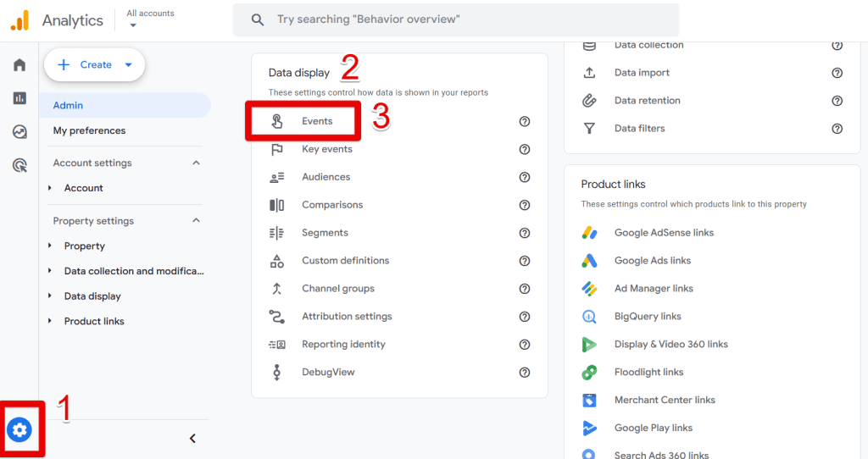Click the Segments icon
This screenshot has height=459, width=868.
277,233
